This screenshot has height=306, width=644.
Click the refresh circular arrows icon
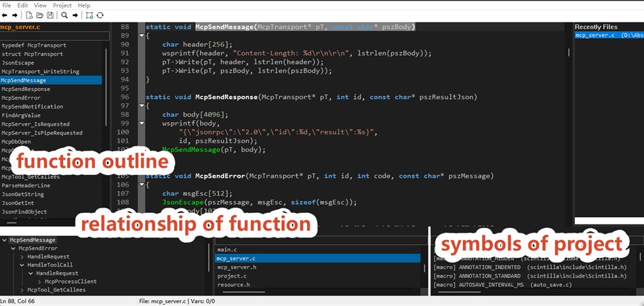[x=100, y=15]
